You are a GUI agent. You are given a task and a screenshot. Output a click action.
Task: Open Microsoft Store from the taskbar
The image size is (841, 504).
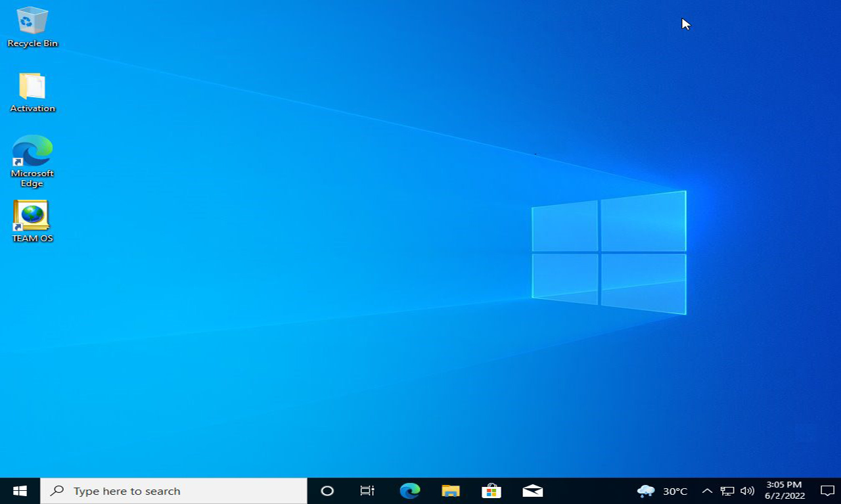(x=491, y=491)
